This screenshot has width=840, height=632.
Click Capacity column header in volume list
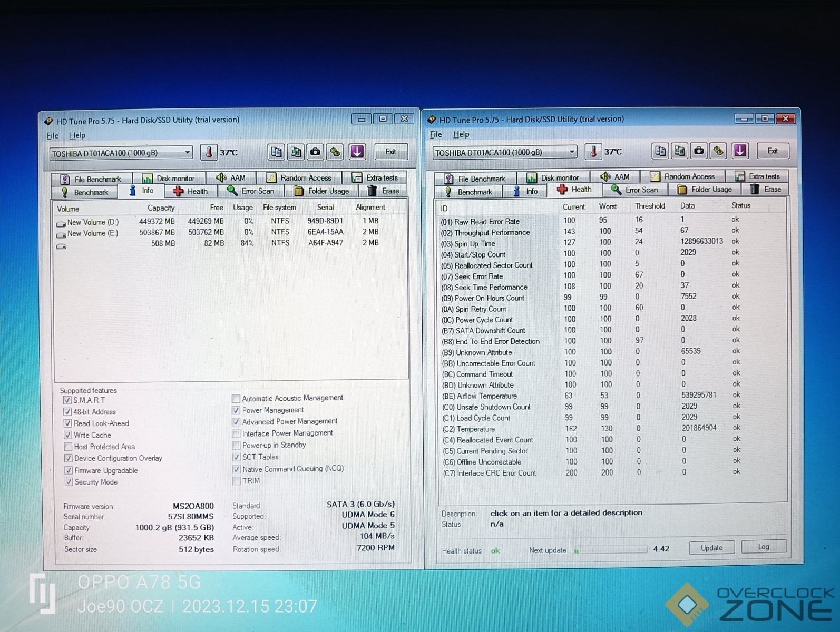pos(161,208)
